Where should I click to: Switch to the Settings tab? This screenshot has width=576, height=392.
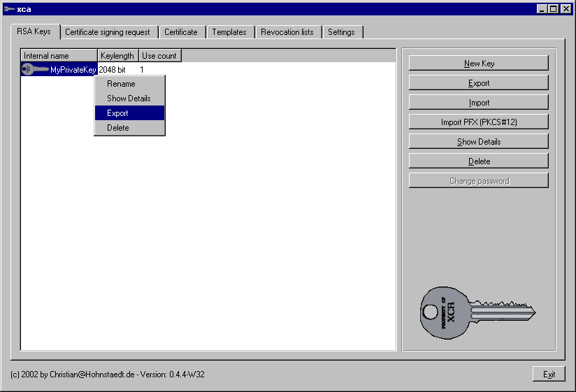341,32
